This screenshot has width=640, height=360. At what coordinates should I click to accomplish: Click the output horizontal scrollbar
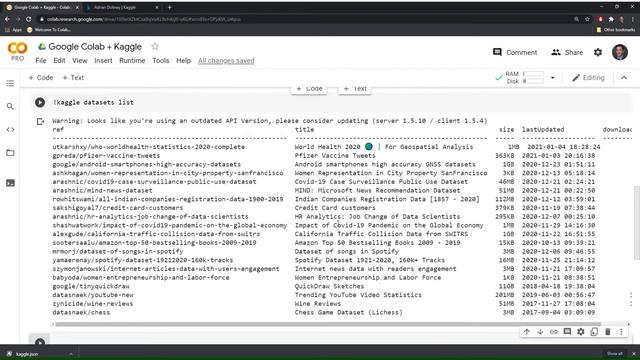pyautogui.click(x=328, y=324)
